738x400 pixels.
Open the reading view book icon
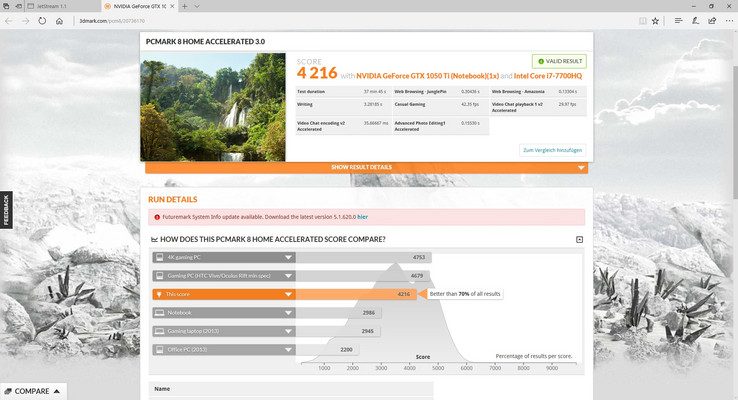pyautogui.click(x=642, y=21)
